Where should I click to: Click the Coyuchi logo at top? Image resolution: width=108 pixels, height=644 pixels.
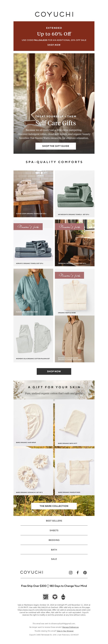[x=54, y=14]
